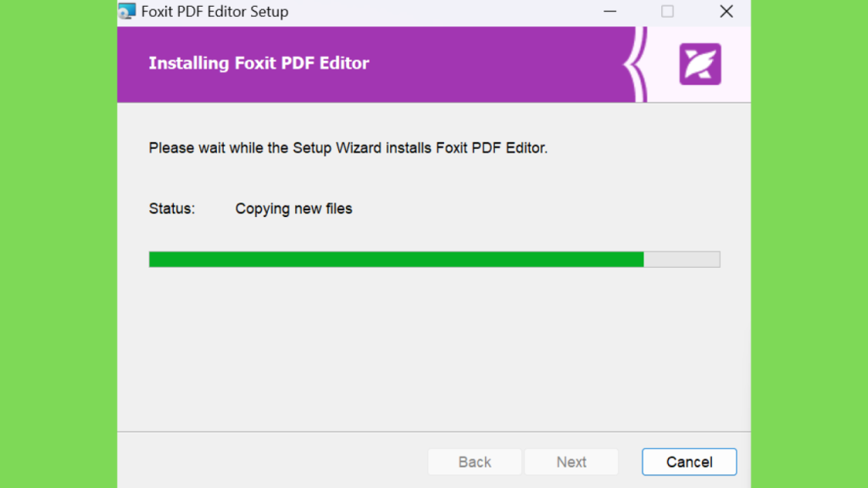The height and width of the screenshot is (488, 868).
Task: Click the unfilled gray end of progress bar
Action: point(682,259)
